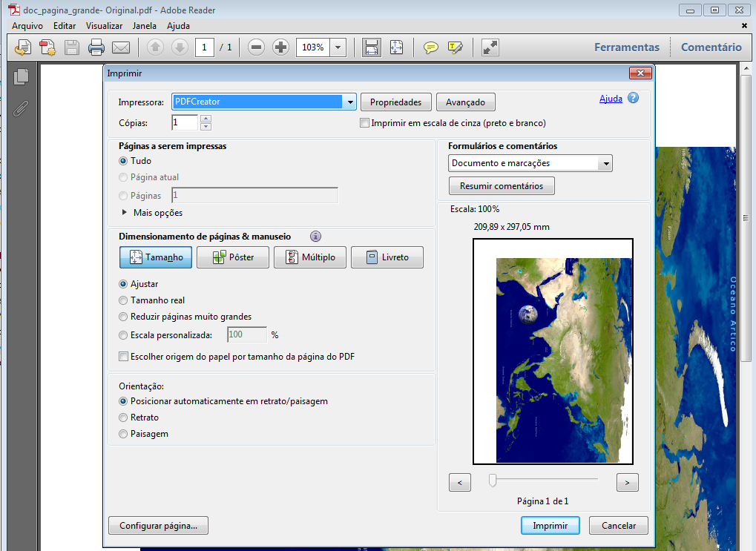Click the zoom out minus icon

click(x=257, y=47)
